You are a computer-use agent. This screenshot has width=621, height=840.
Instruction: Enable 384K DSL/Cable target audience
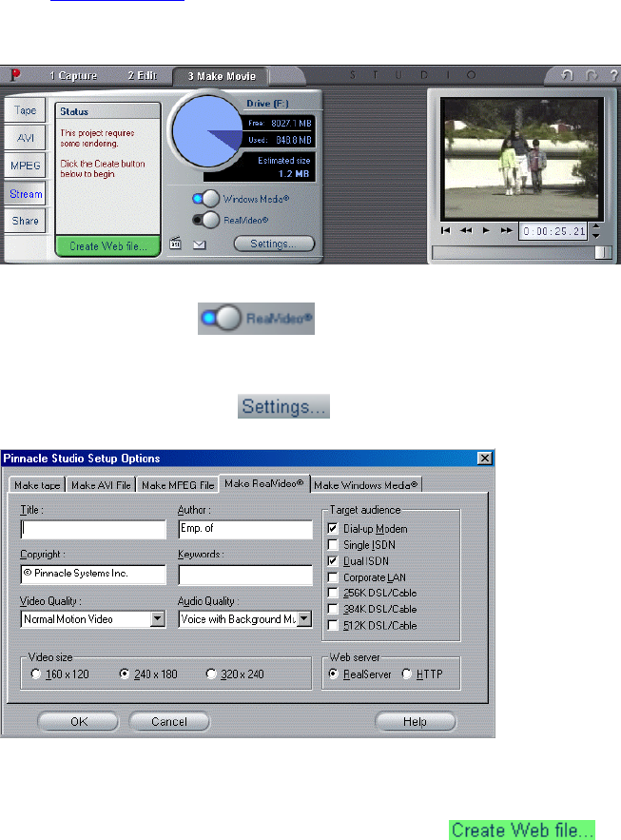(333, 609)
